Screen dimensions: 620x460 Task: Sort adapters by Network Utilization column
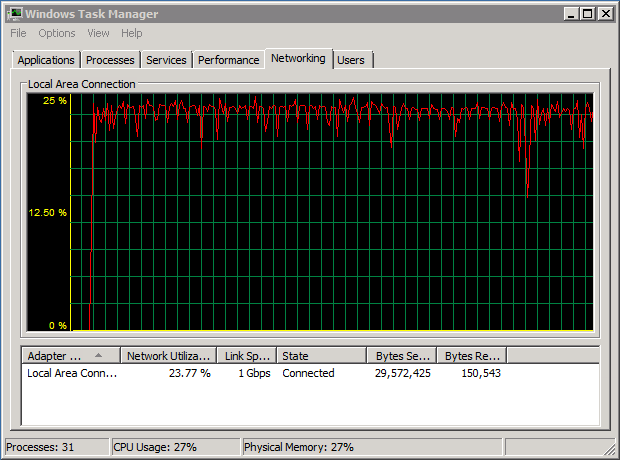[x=168, y=355]
